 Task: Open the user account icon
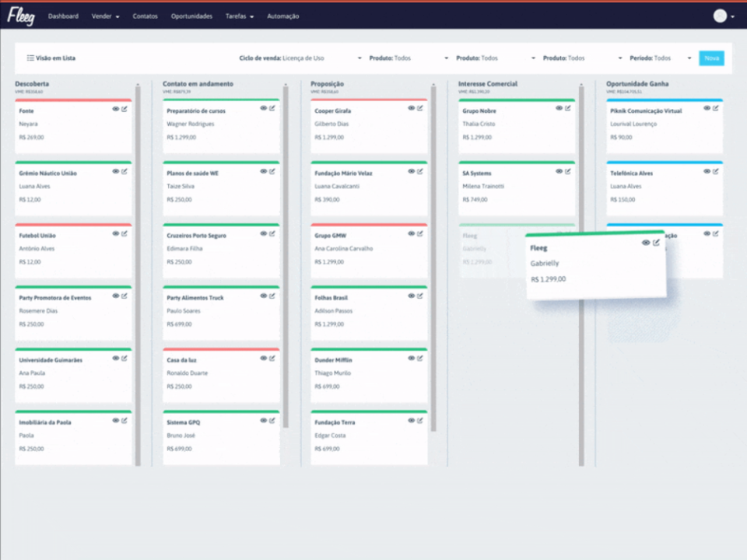tap(720, 16)
